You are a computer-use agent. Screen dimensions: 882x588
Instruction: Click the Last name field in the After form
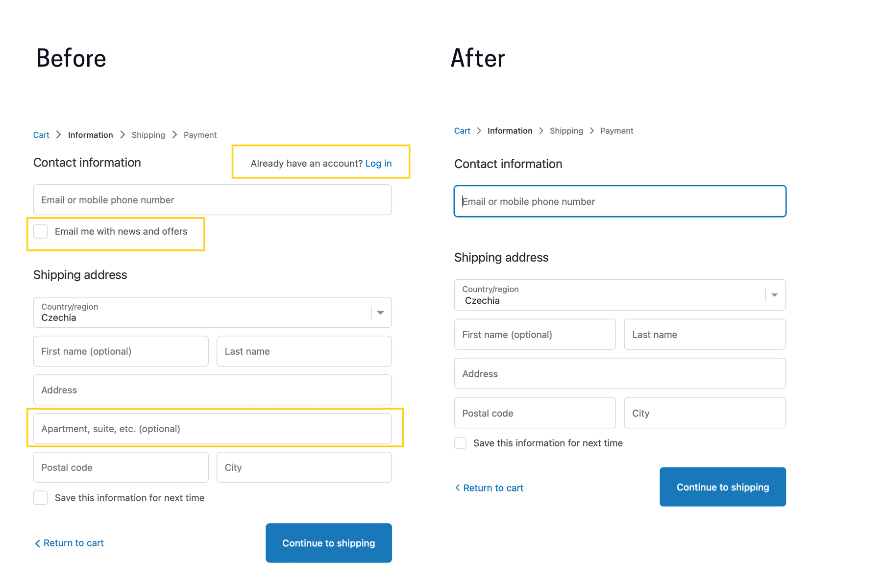[x=705, y=335]
